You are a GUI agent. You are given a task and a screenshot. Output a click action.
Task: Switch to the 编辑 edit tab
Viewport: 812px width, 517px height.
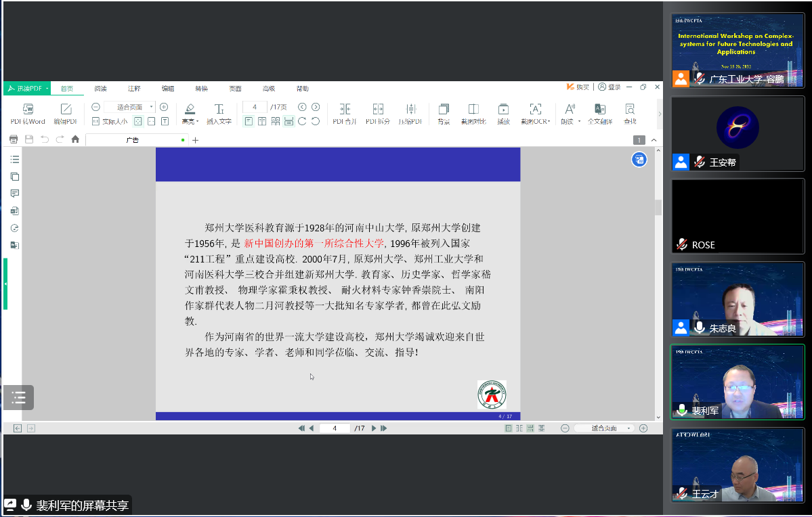pyautogui.click(x=168, y=89)
